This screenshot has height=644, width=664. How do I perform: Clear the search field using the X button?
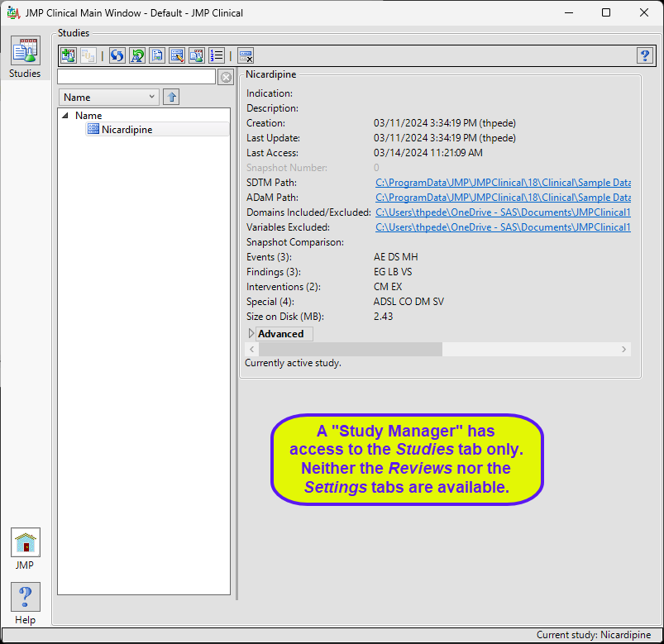[225, 77]
